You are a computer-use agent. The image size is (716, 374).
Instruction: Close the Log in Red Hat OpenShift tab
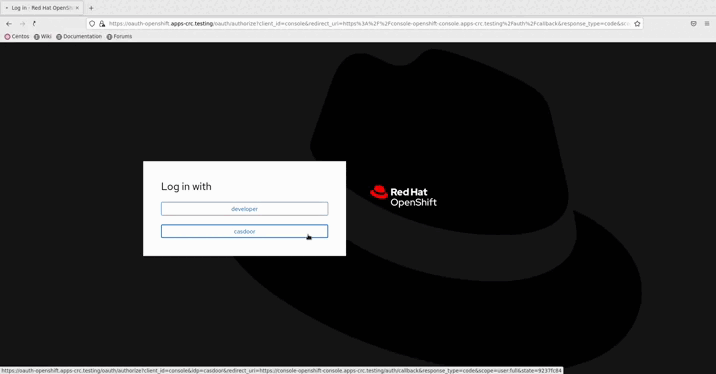click(x=77, y=8)
